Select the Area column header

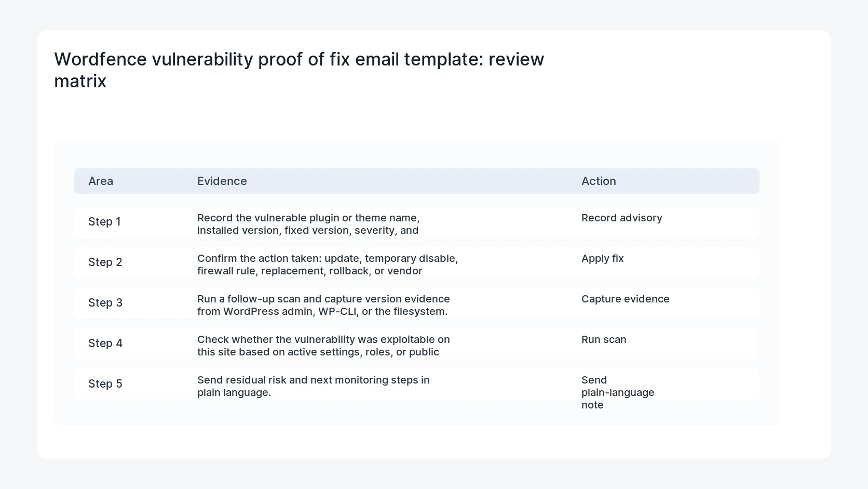pos(101,181)
